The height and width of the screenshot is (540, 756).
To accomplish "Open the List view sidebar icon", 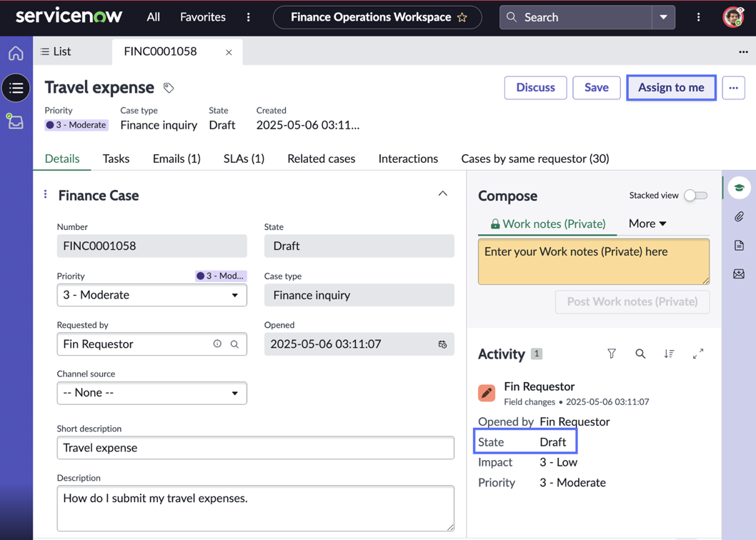I will pos(16,88).
